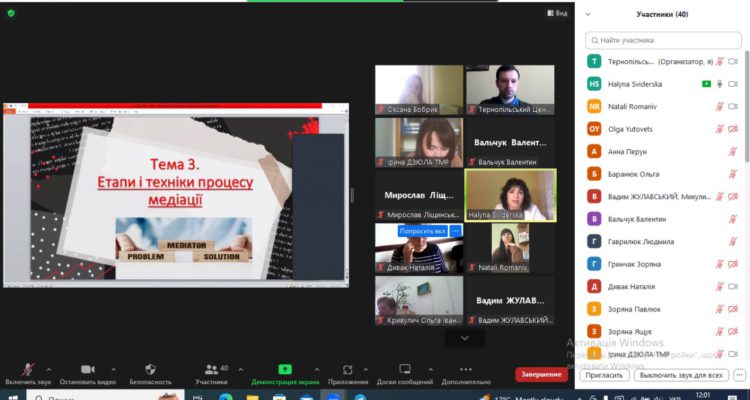Click the green encryption shield icon
Image resolution: width=750 pixels, height=400 pixels.
click(11, 13)
